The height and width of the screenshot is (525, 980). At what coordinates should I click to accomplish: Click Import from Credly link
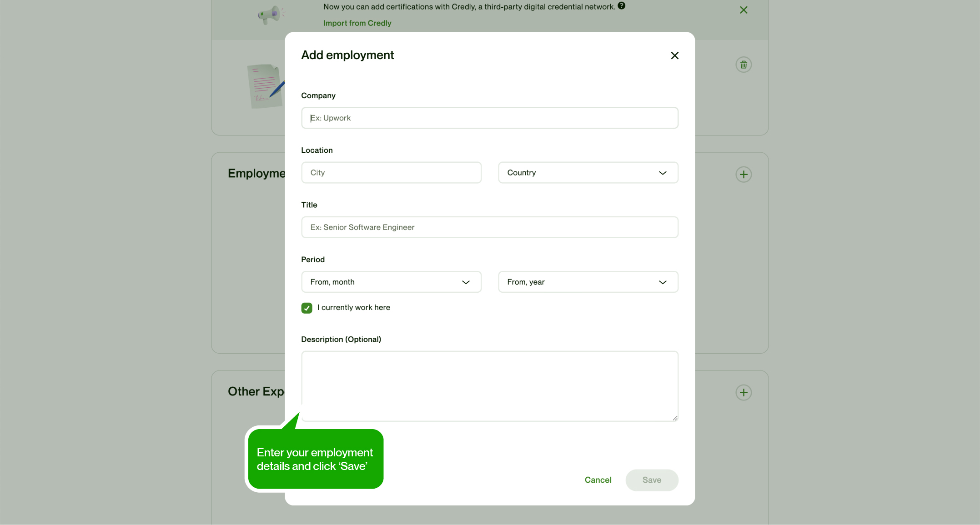[x=357, y=23]
